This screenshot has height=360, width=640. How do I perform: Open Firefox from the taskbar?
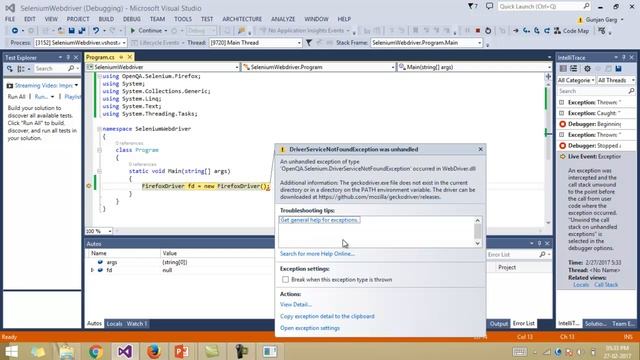click(x=153, y=351)
